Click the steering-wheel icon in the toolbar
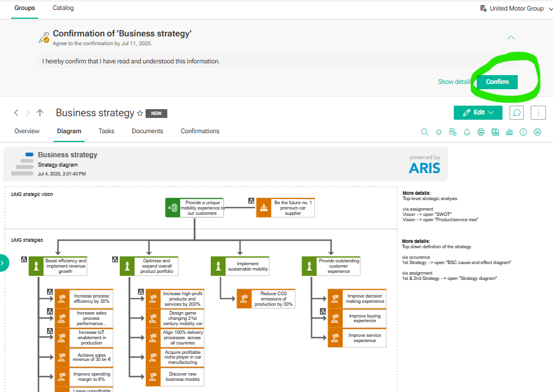The height and width of the screenshot is (392, 553). pos(537,132)
